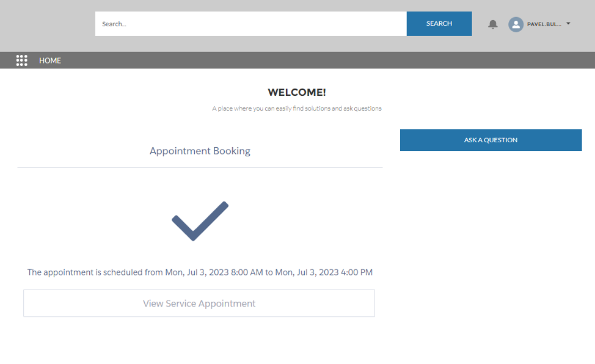This screenshot has width=595, height=364.
Task: Click the user avatar icon
Action: point(516,24)
